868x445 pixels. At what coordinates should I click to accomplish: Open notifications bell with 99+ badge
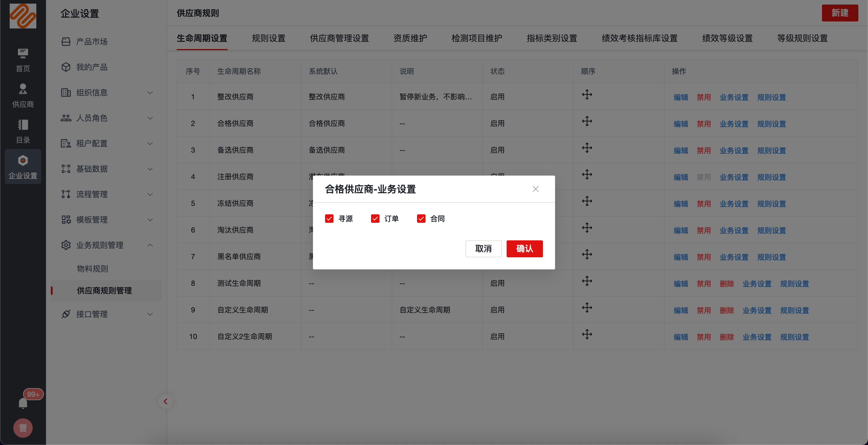23,403
